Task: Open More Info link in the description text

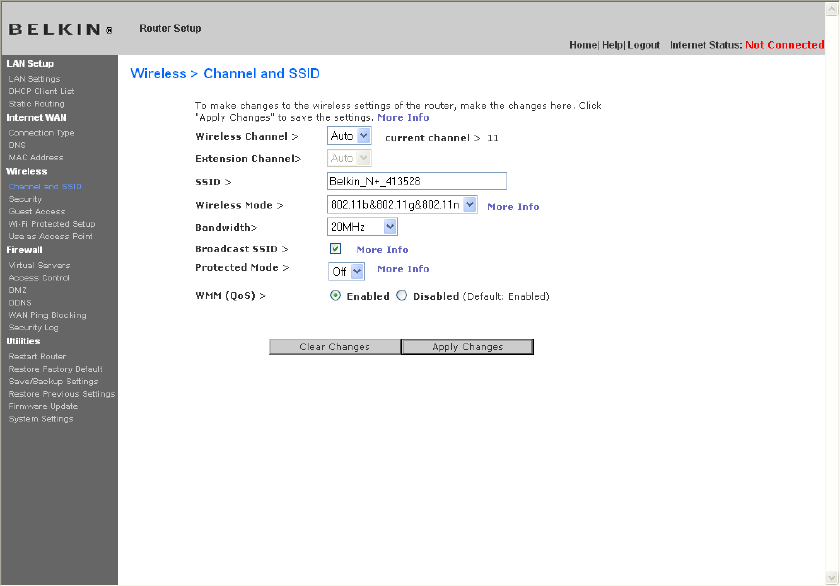Action: click(x=403, y=117)
